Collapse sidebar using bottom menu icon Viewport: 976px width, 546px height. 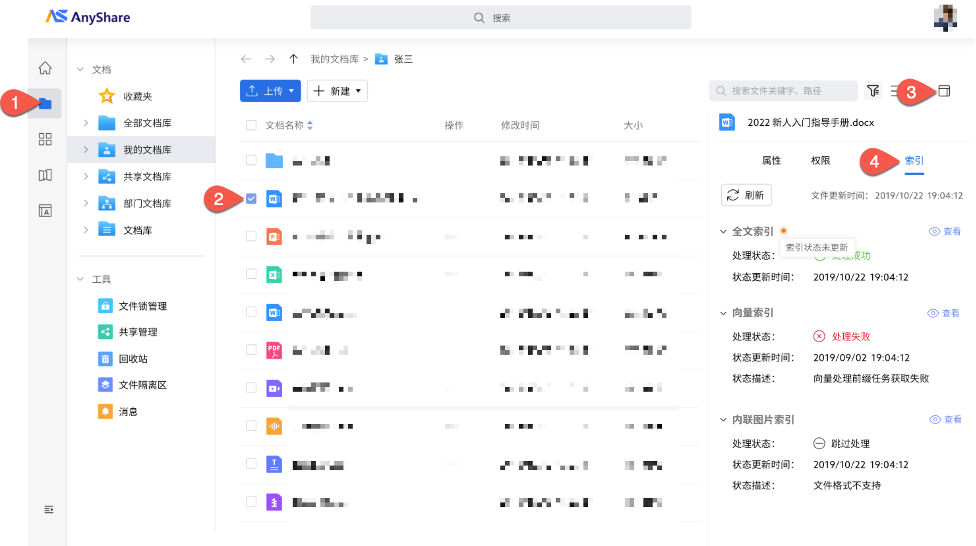click(49, 509)
